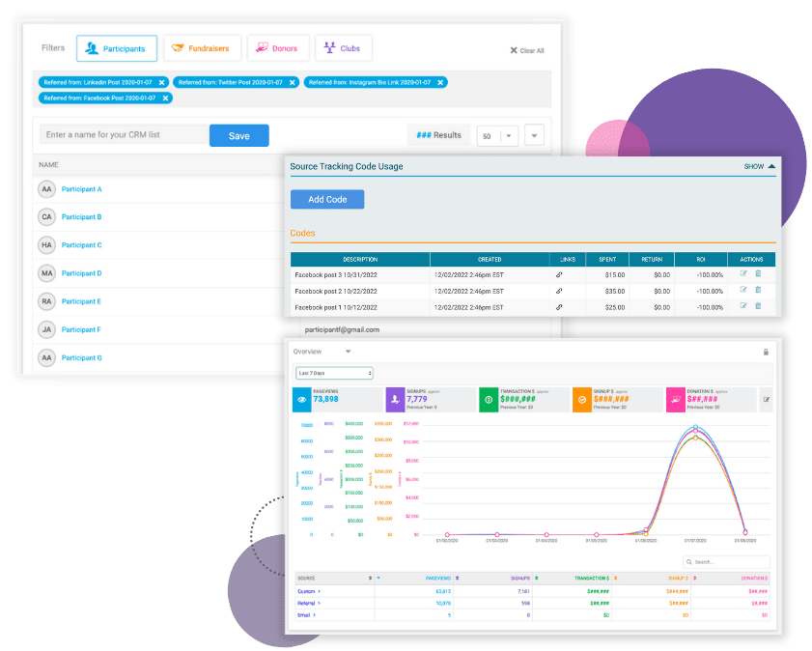Screen dimensions: 812x651
Task: Click the HA avatar for Participant C
Action: pyautogui.click(x=46, y=245)
